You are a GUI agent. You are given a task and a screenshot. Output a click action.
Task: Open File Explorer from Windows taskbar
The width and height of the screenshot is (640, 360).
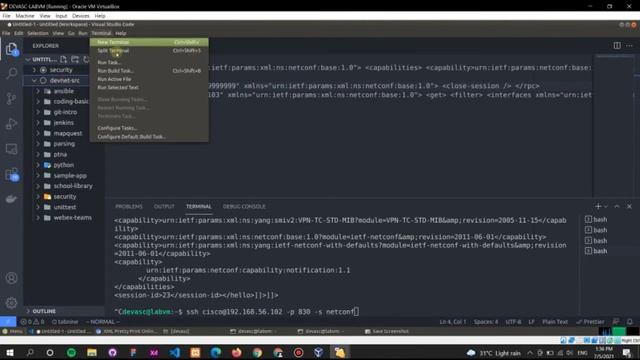[92, 353]
